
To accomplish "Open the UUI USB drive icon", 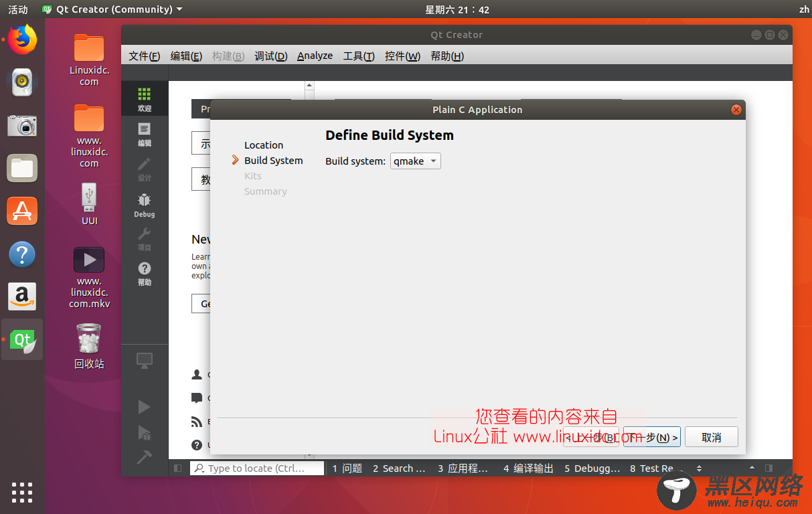I will pyautogui.click(x=89, y=204).
